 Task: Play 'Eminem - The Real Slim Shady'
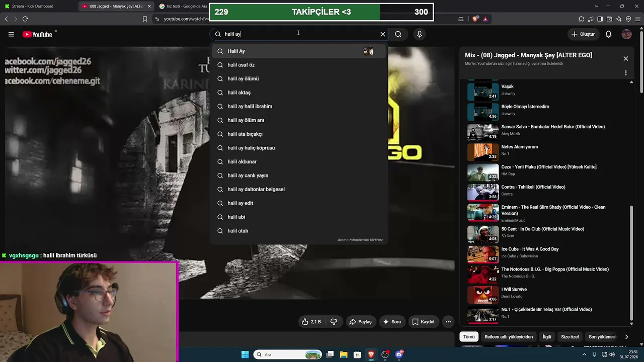pyautogui.click(x=547, y=213)
